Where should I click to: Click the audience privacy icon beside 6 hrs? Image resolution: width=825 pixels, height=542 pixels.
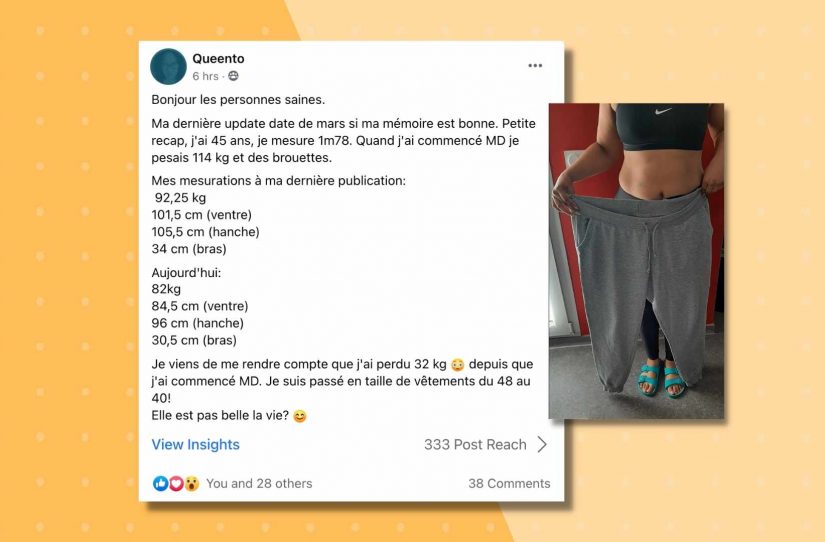click(x=233, y=76)
